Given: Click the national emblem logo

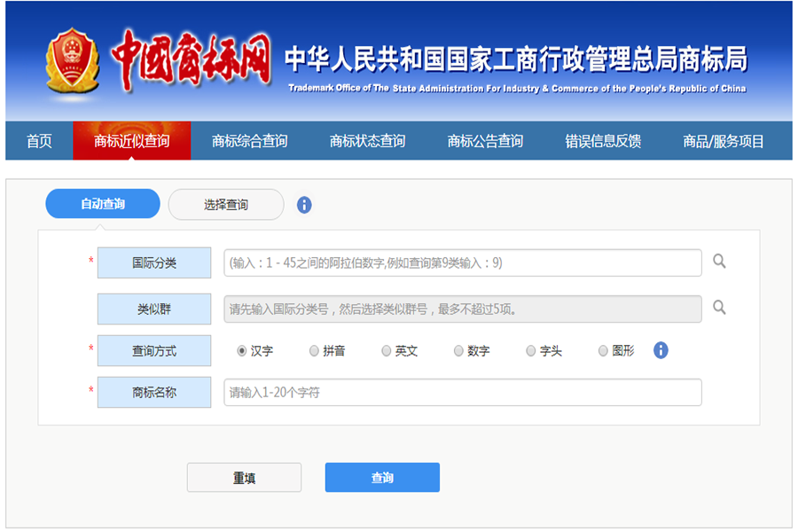Looking at the screenshot, I should pyautogui.click(x=73, y=59).
